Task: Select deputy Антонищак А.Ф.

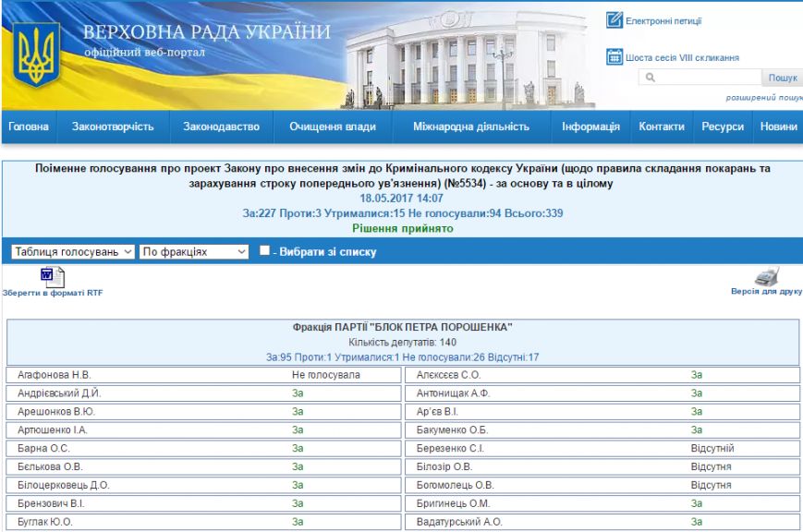Action: [453, 393]
